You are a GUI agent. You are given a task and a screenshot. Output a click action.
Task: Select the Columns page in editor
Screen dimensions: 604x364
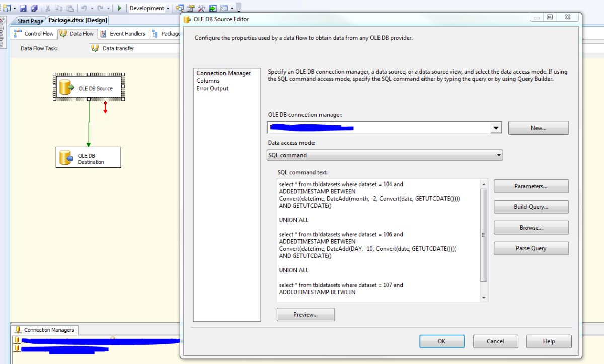208,81
